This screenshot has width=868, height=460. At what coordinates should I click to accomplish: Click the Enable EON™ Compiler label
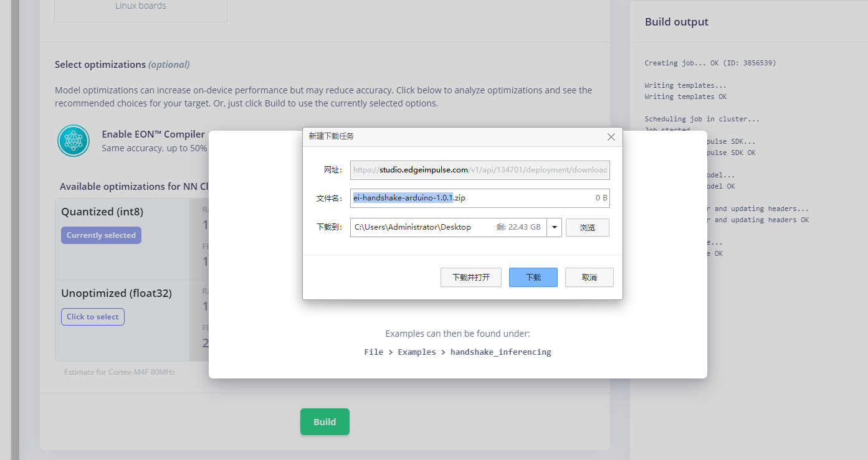coord(153,134)
